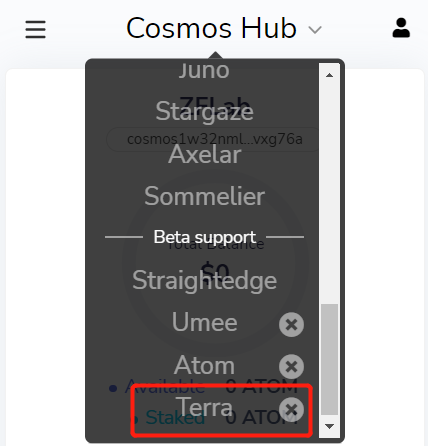Click the scrollbar down arrow in network list
Viewport: 428px width, 446px height.
(329, 426)
